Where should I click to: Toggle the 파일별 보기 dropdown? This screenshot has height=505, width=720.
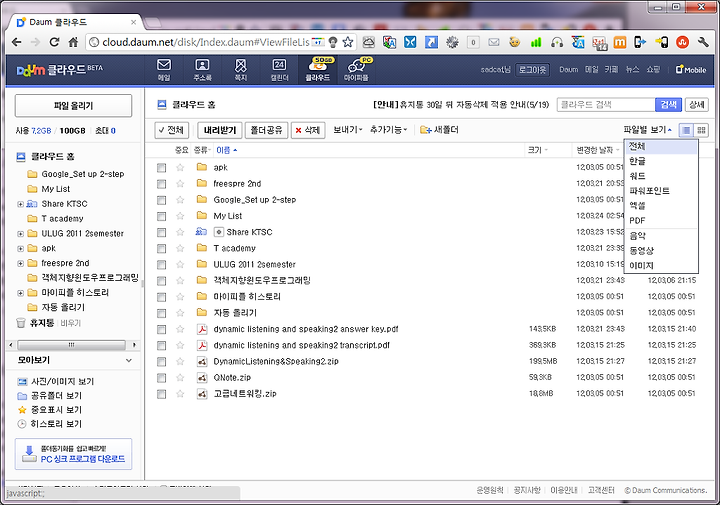[647, 130]
